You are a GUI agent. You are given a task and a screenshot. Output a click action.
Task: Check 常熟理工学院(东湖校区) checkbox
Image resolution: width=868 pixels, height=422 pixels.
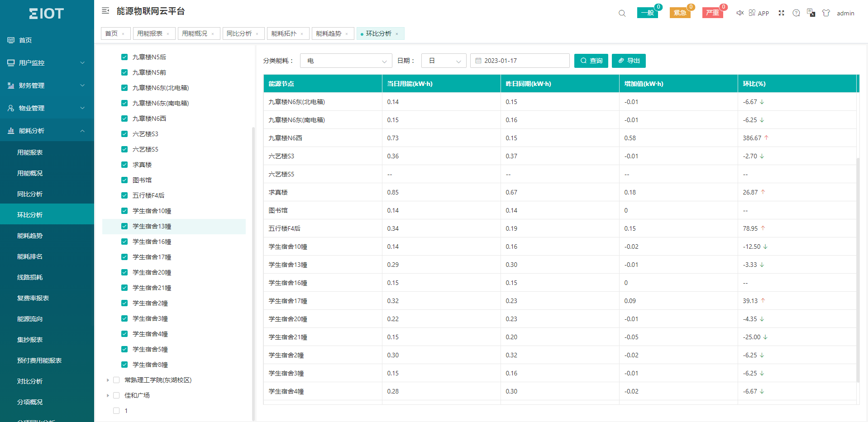click(x=116, y=380)
